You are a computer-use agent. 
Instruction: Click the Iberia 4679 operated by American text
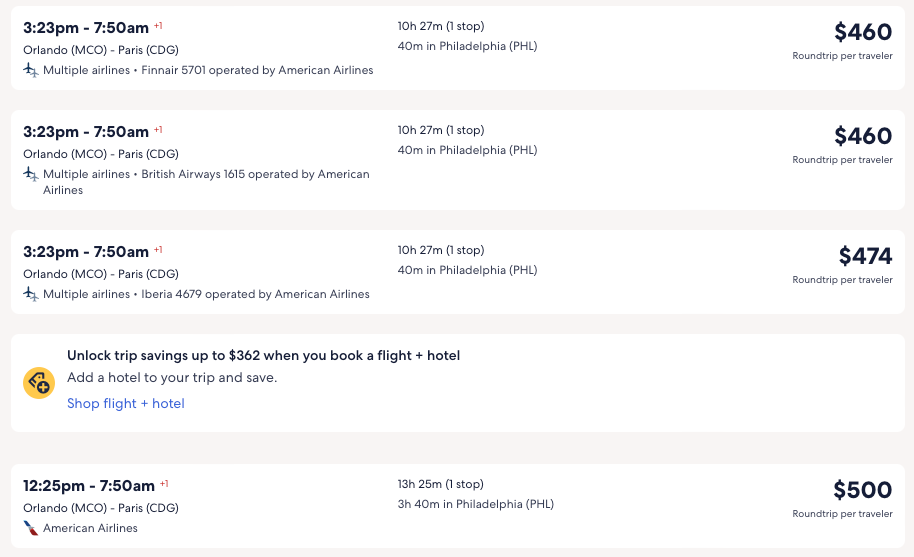255,294
